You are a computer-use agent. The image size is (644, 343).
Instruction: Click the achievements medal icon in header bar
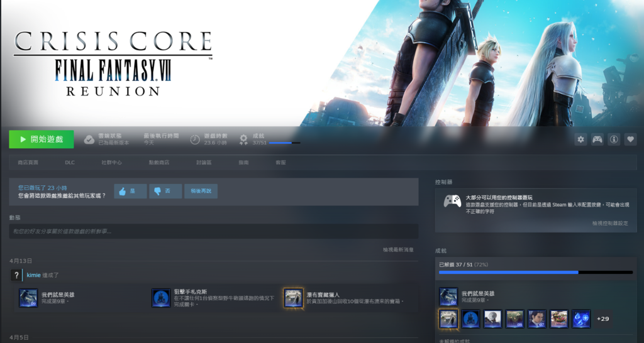pyautogui.click(x=243, y=140)
